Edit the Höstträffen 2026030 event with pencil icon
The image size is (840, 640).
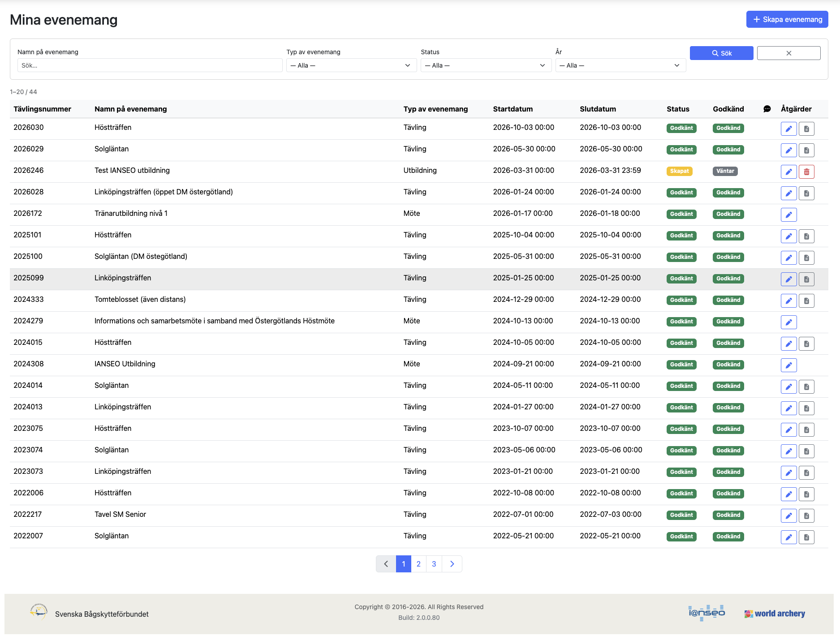coord(788,129)
